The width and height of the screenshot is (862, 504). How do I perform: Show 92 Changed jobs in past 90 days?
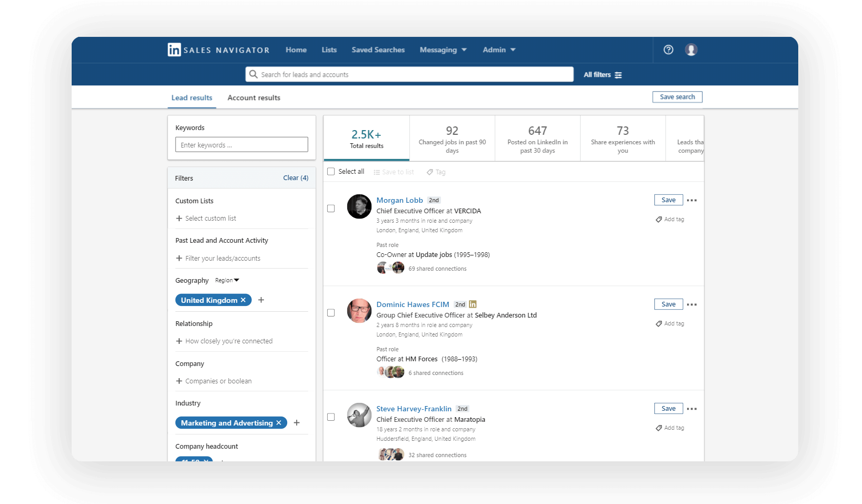coord(452,139)
